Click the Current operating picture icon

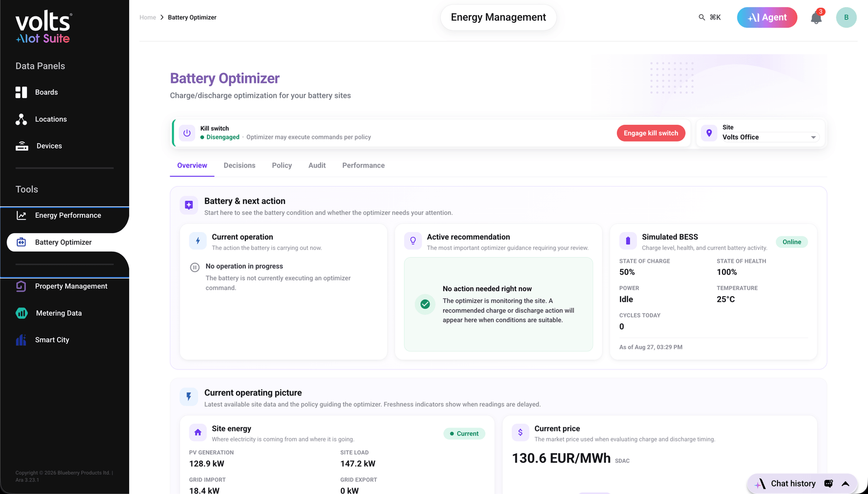tap(189, 396)
